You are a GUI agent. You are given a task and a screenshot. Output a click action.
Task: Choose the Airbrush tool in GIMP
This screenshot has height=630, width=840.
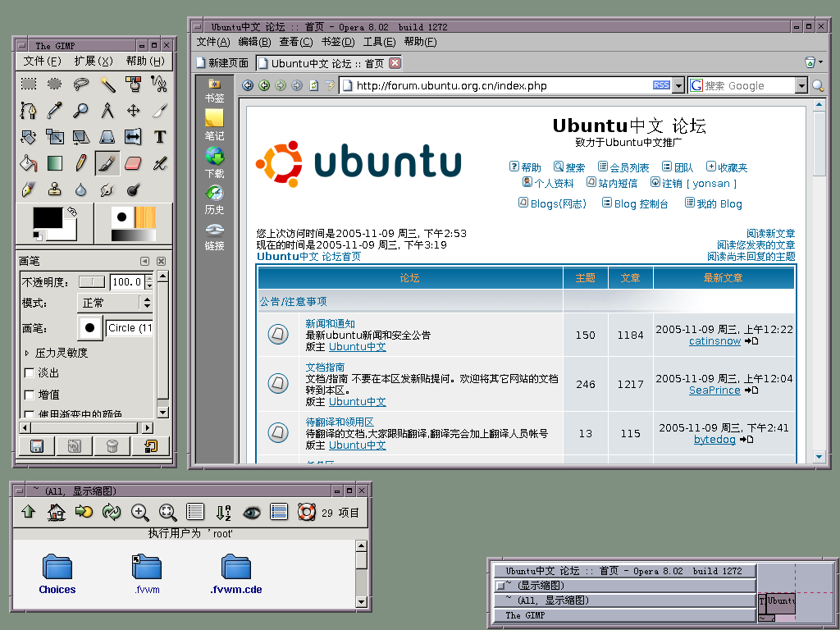click(x=159, y=163)
